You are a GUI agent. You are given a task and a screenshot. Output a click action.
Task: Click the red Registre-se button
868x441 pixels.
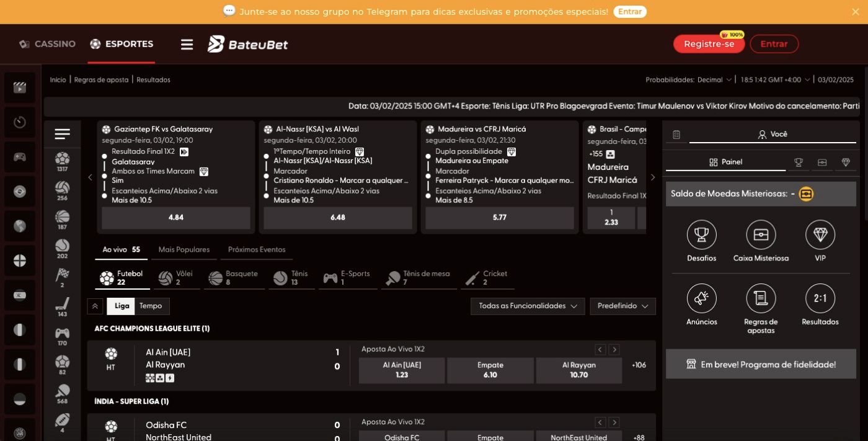709,44
